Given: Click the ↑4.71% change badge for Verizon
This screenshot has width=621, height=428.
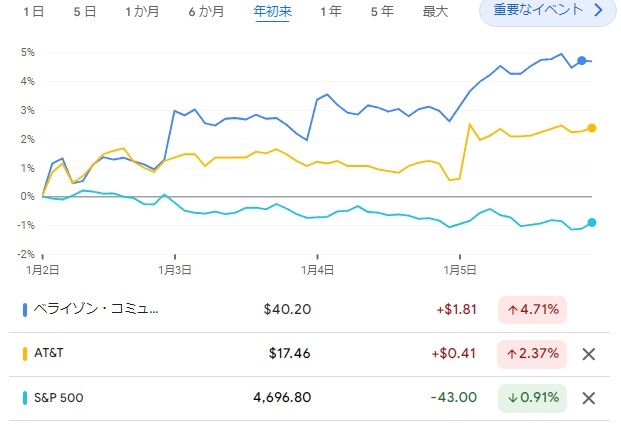Looking at the screenshot, I should 532,310.
